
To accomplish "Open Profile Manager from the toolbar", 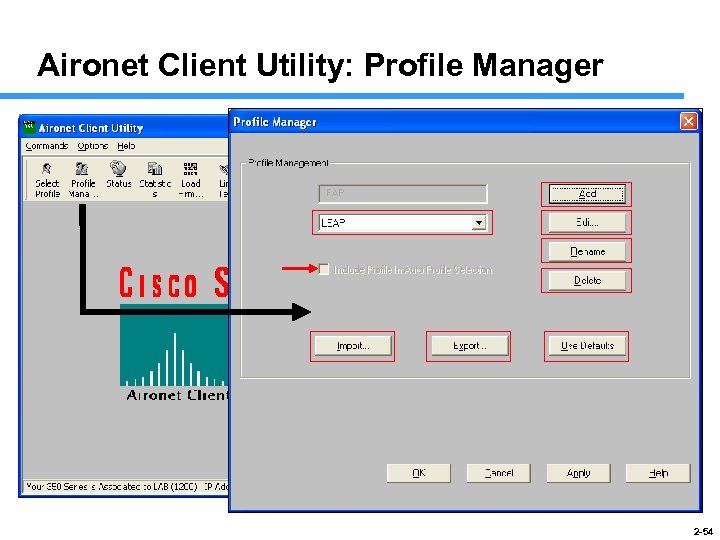I will click(x=83, y=180).
